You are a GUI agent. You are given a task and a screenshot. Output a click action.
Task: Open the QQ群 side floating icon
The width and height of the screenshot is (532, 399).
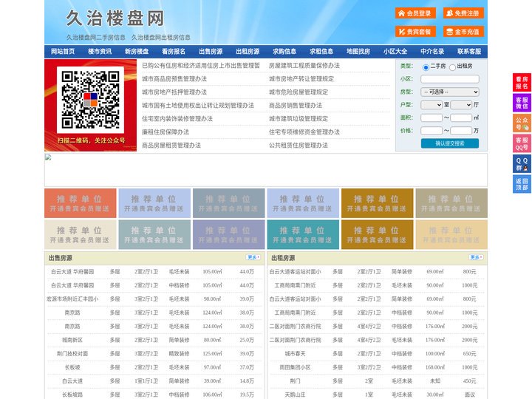click(522, 164)
